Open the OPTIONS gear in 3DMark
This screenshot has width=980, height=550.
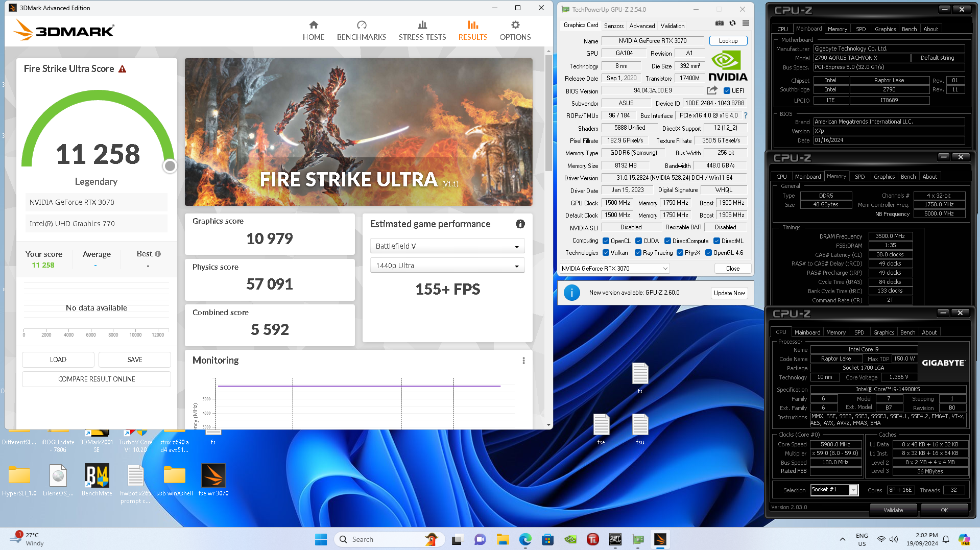tap(515, 31)
